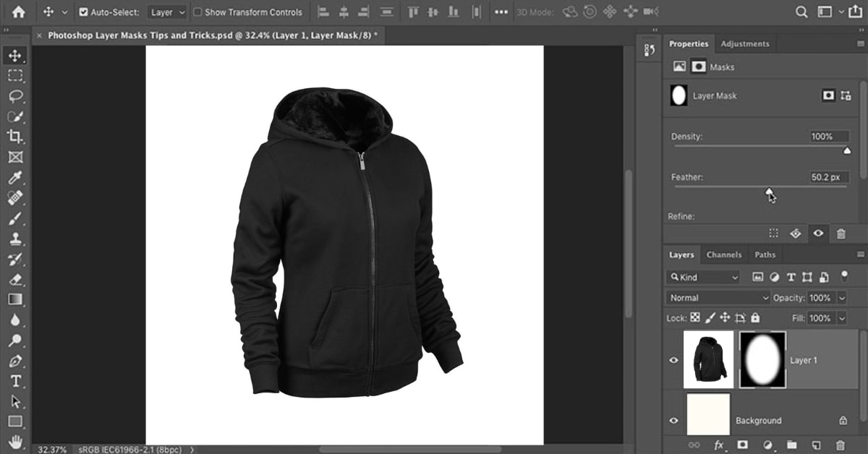Click Load Selection from Mask icon
Viewport: 868px width, 454px height.
(774, 234)
